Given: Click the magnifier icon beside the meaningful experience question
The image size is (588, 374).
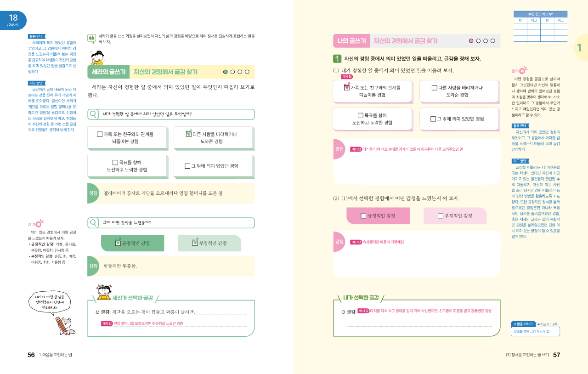Looking at the screenshot, I should pos(94,114).
